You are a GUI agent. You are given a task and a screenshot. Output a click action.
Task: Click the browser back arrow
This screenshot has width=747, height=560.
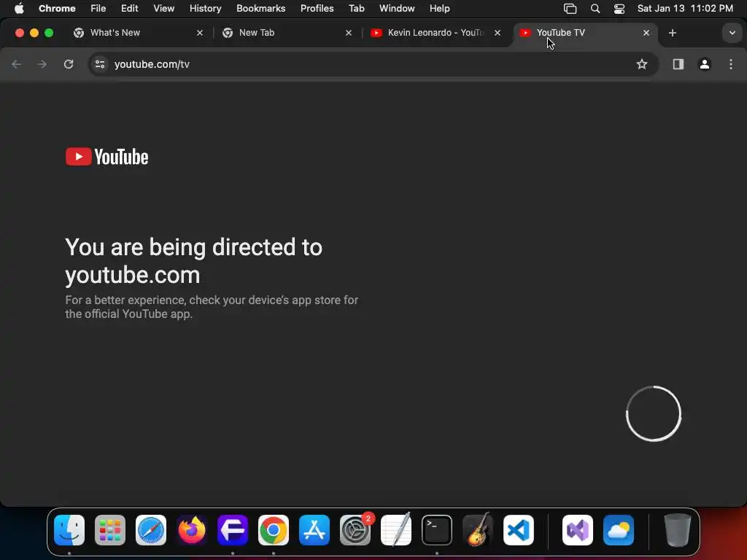[17, 64]
